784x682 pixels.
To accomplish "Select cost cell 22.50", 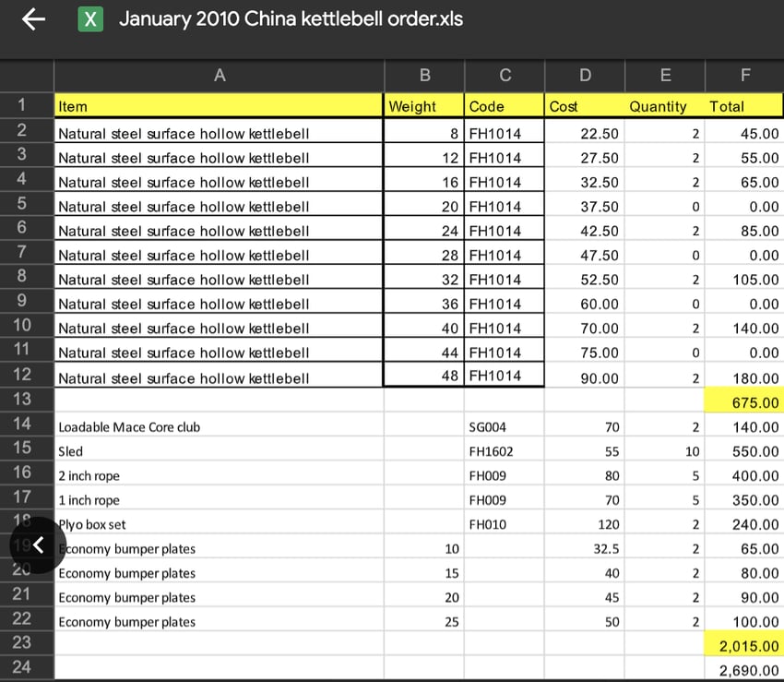I will 585,131.
